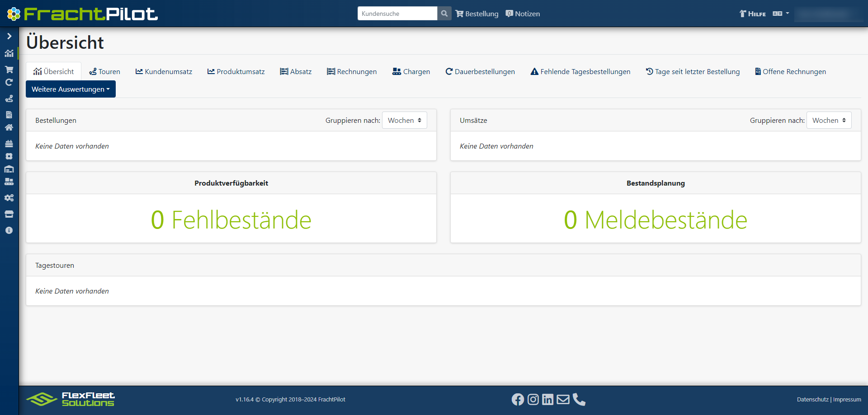Switch to the Touren tab
Image resolution: width=868 pixels, height=415 pixels.
pyautogui.click(x=104, y=71)
